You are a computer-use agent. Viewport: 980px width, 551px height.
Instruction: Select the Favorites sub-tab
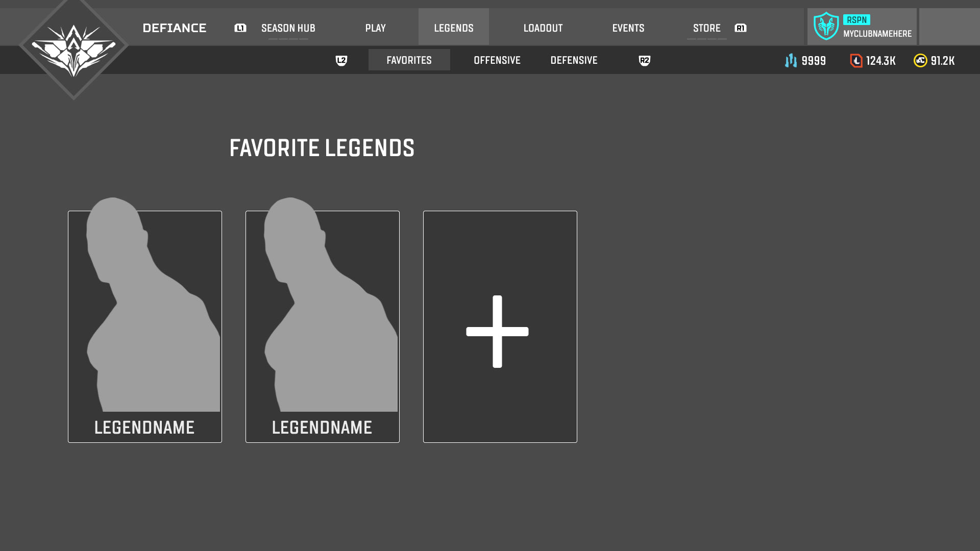409,60
